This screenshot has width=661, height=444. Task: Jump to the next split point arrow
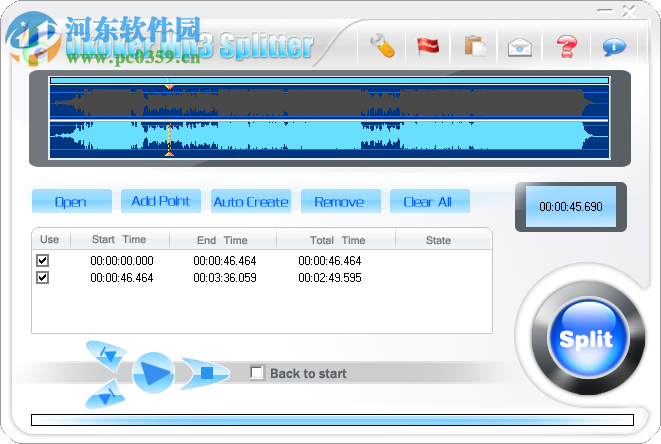(105, 395)
